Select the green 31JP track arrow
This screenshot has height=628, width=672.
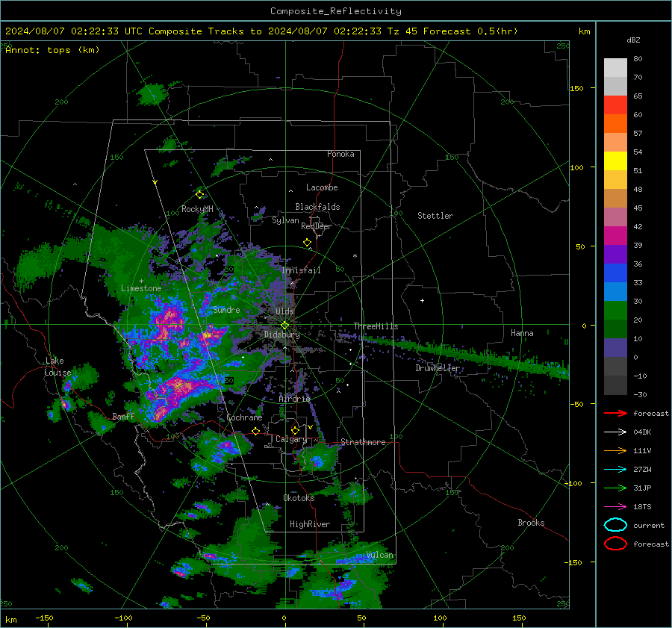615,488
